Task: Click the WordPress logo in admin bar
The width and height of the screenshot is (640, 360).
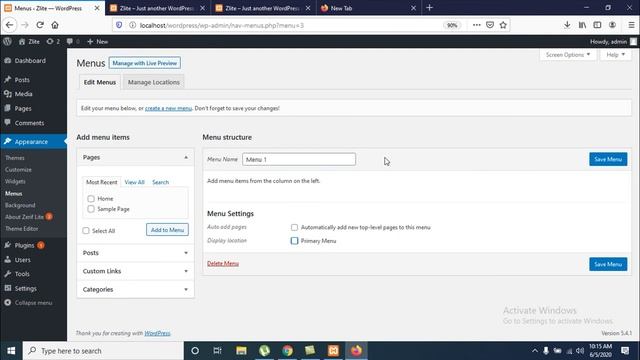Action: pos(7,41)
